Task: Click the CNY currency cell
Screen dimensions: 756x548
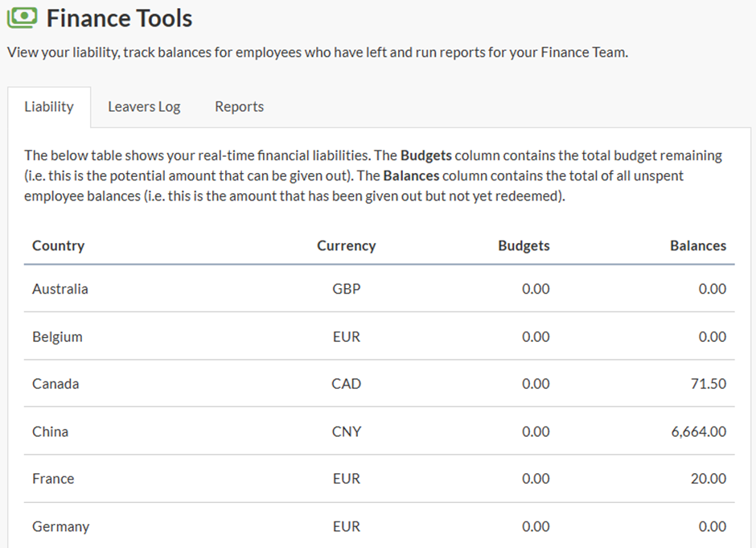Action: click(x=346, y=432)
